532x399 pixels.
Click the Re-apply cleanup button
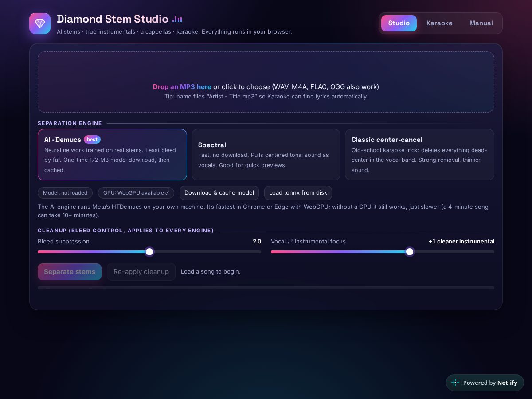[x=141, y=272]
